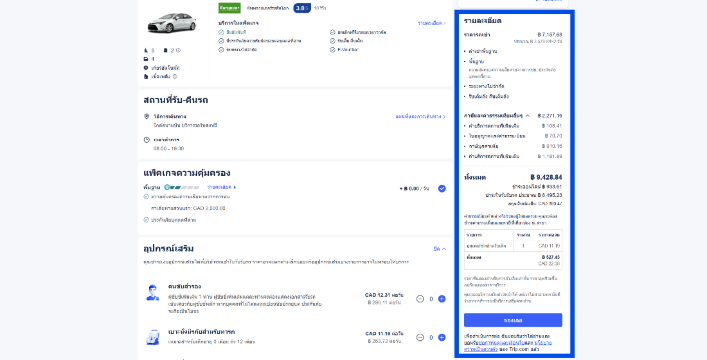Click the 3.8 rating score badge

[x=302, y=8]
